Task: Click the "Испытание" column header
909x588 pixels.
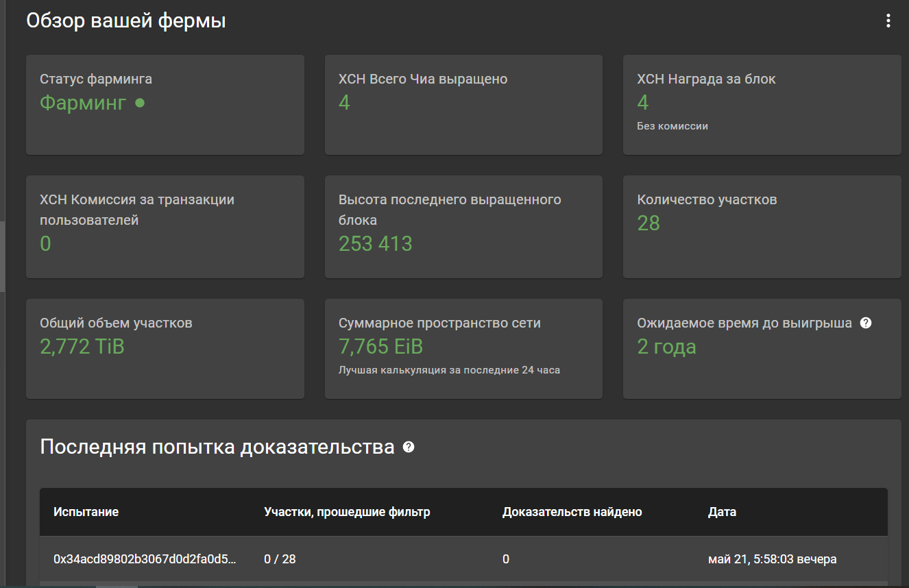Action: pyautogui.click(x=86, y=512)
